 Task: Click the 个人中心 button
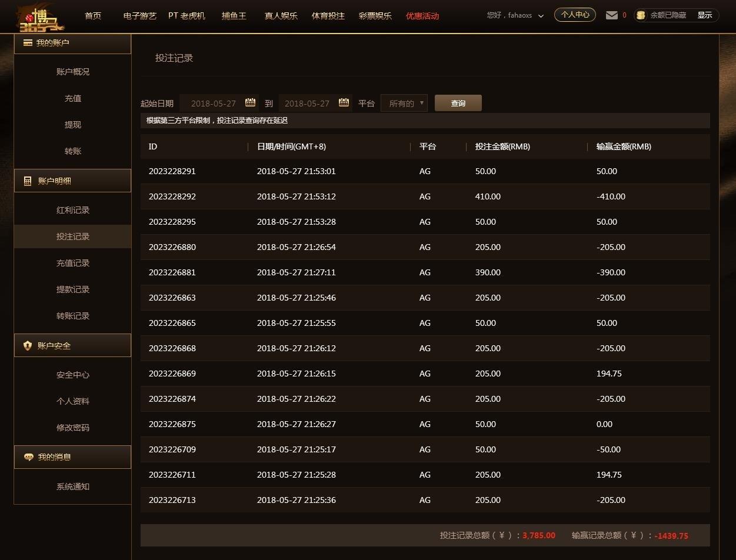pyautogui.click(x=575, y=15)
